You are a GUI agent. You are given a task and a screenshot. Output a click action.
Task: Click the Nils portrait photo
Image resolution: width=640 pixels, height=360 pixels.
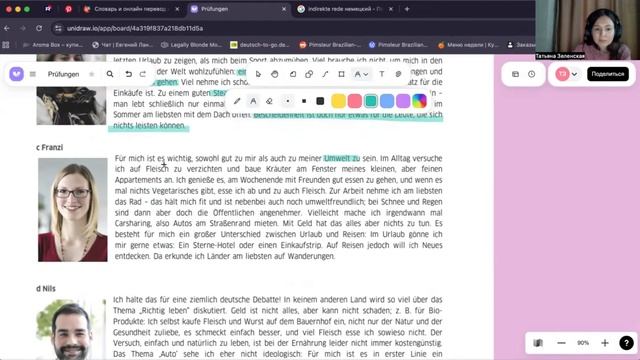[x=71, y=330]
